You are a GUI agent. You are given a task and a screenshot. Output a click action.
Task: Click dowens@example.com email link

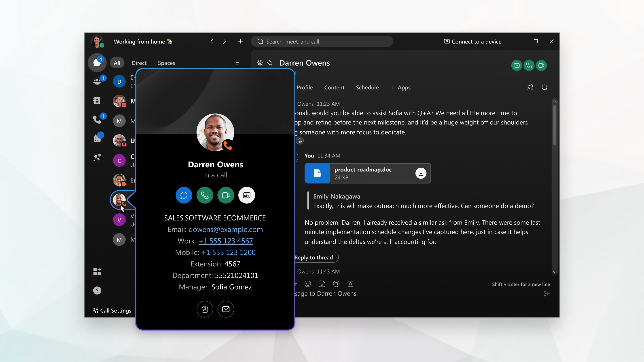[225, 229]
